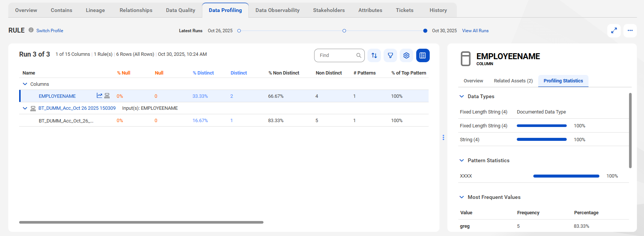Image resolution: width=644 pixels, height=236 pixels.
Task: Click the Name column header
Action: [x=29, y=73]
